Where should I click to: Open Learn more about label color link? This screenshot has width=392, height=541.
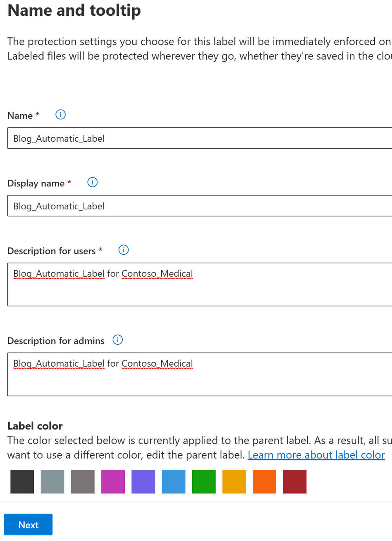(x=316, y=455)
